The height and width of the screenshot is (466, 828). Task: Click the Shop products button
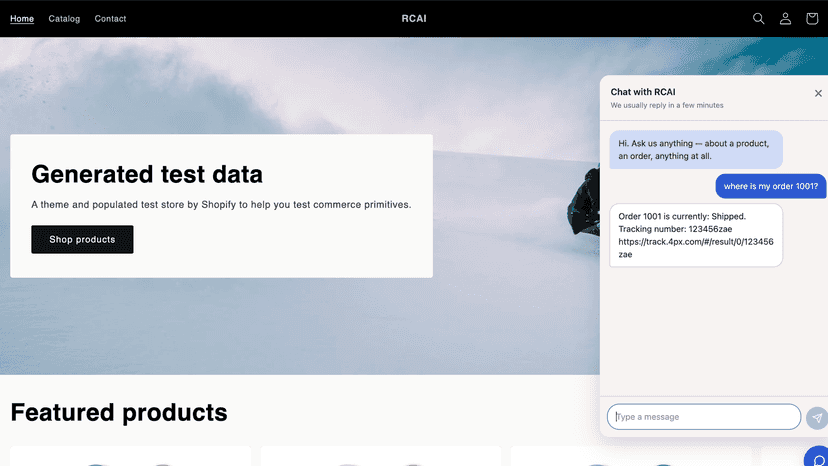pyautogui.click(x=82, y=239)
